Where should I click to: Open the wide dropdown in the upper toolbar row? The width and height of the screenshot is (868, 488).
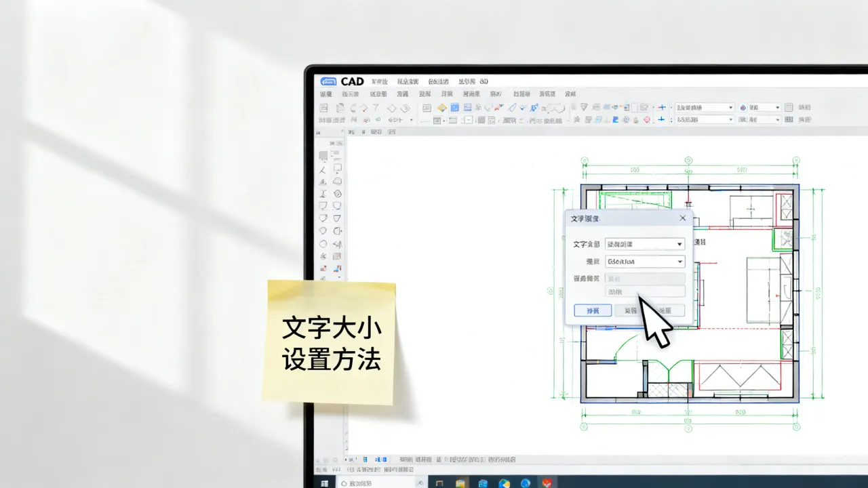point(705,108)
